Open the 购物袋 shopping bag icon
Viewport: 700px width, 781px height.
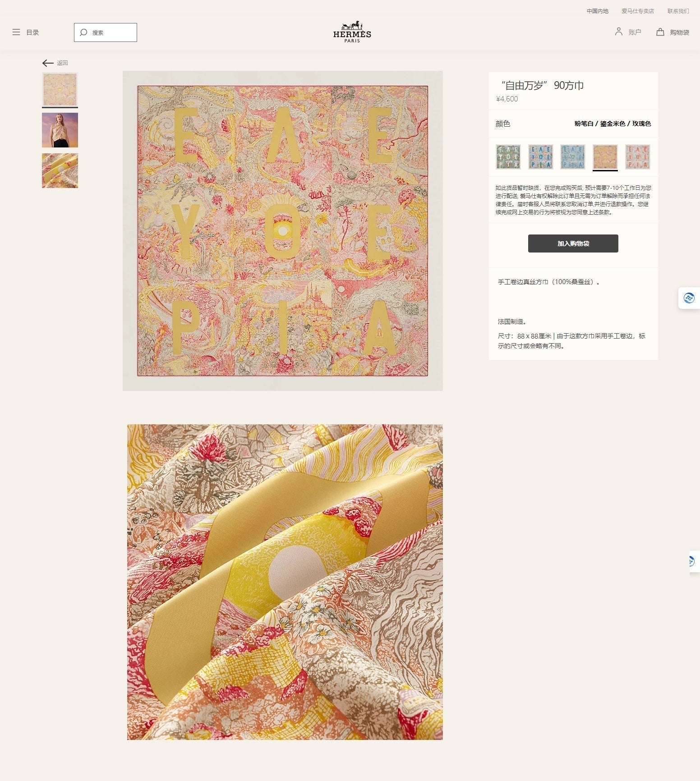(660, 32)
